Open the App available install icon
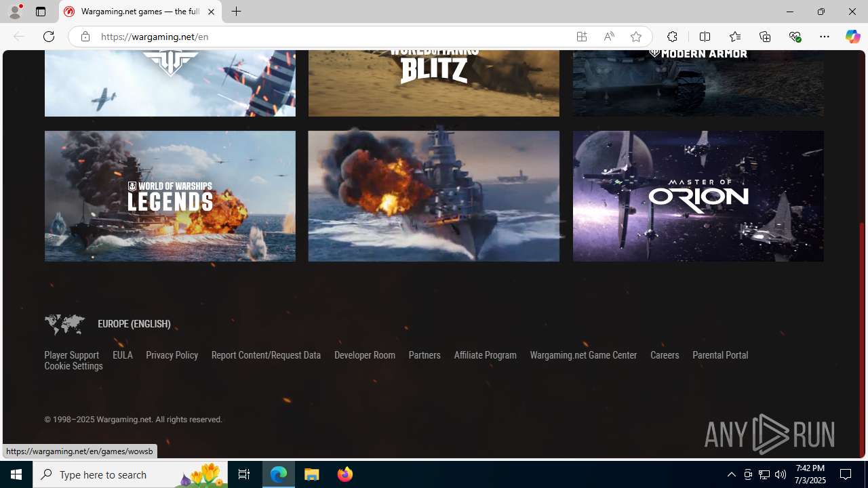Viewport: 868px width, 488px height. [582, 37]
